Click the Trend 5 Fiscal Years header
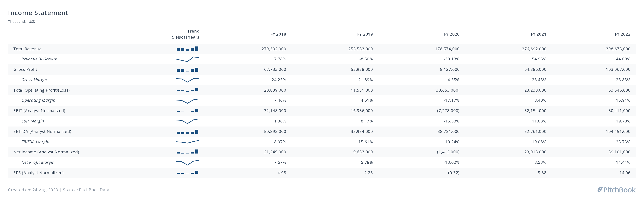 (185, 34)
